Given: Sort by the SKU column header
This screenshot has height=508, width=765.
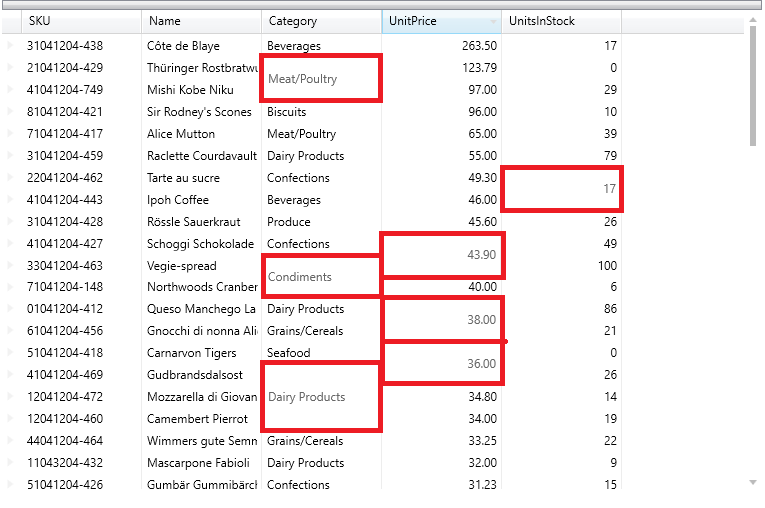Looking at the screenshot, I should coord(80,21).
